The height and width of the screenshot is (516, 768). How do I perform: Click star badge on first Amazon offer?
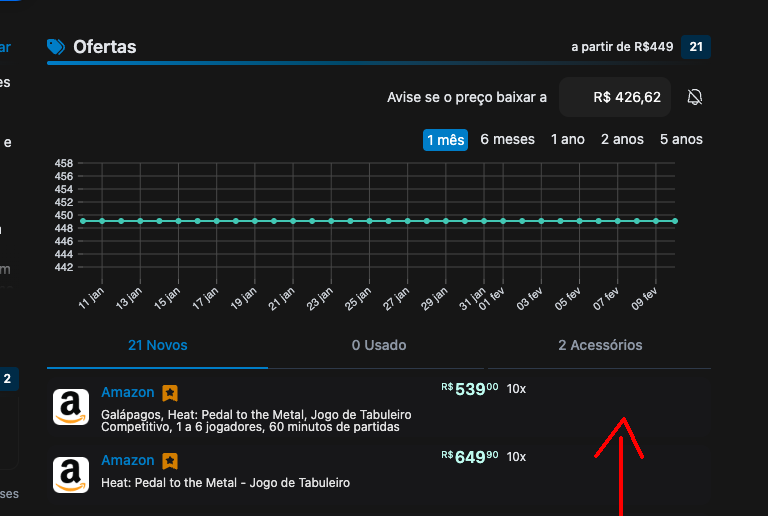coord(170,393)
